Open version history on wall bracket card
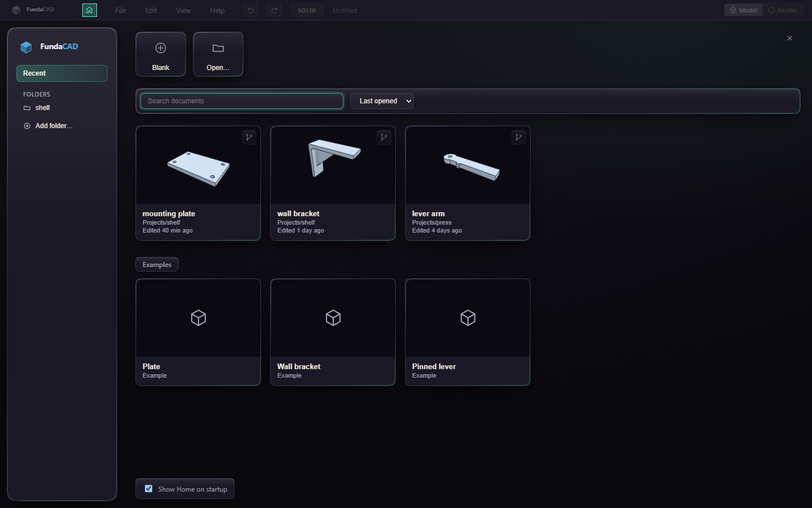 [x=384, y=137]
